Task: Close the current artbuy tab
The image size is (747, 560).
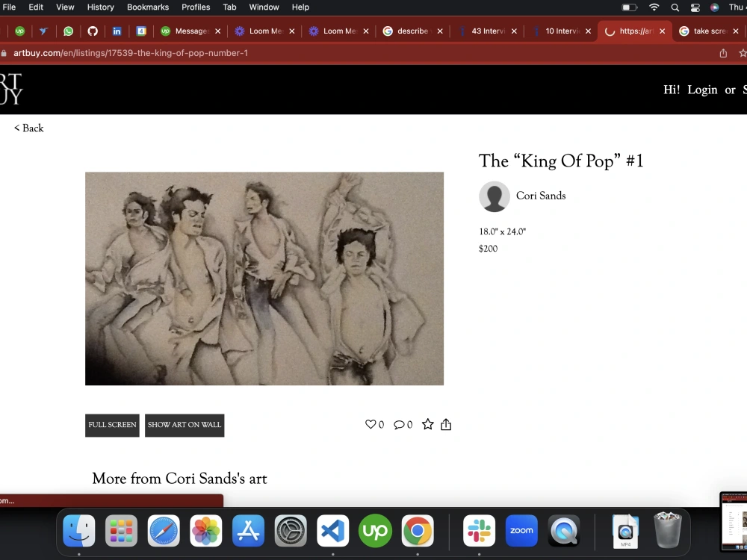Action: (x=662, y=31)
